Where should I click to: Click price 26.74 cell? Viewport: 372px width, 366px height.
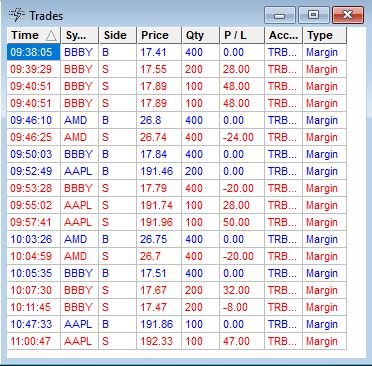point(159,137)
